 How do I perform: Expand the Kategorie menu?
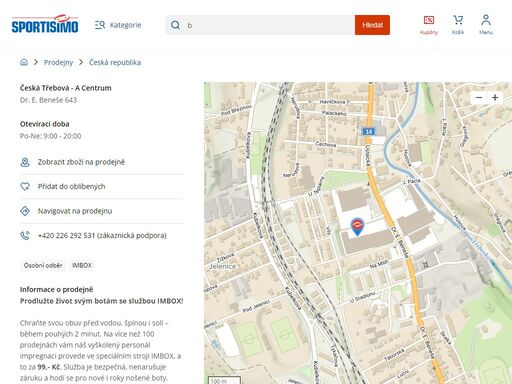click(x=118, y=25)
